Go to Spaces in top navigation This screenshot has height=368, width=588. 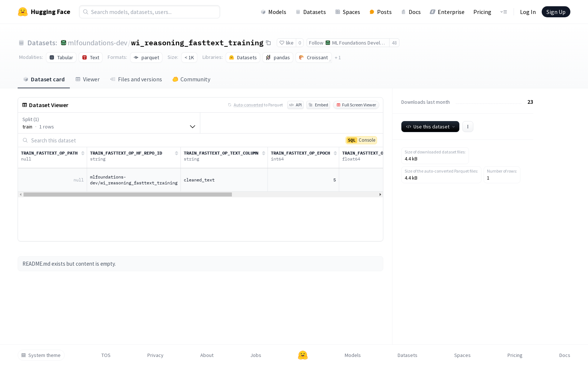tap(348, 12)
